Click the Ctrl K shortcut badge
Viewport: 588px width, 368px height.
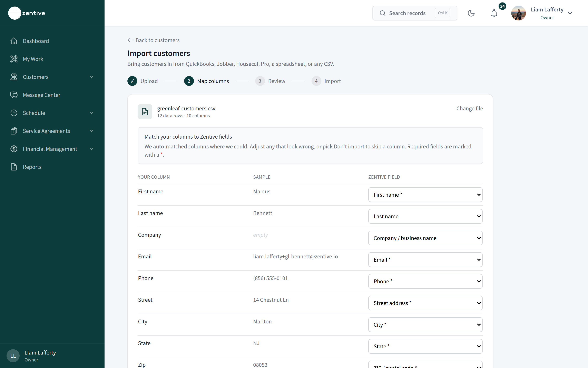click(442, 13)
